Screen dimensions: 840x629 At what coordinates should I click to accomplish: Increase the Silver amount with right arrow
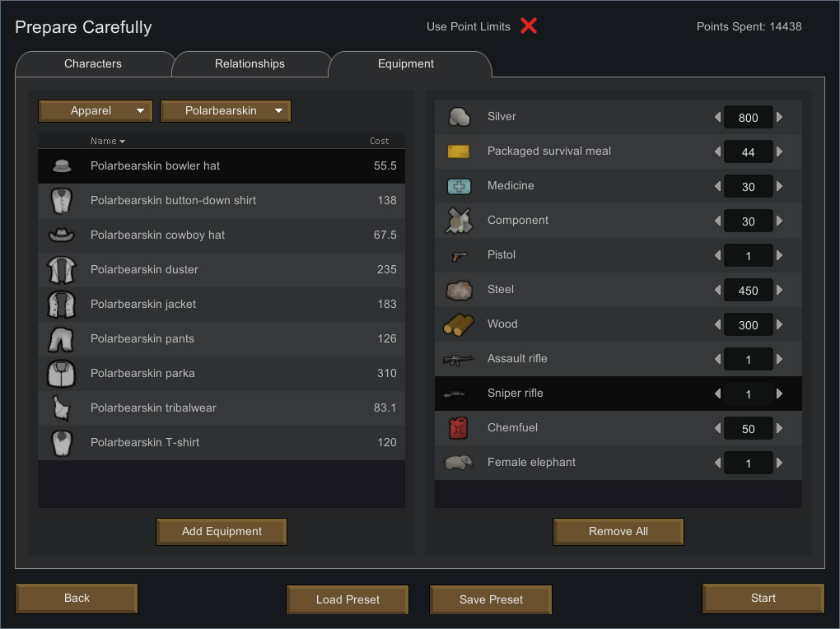(x=780, y=117)
